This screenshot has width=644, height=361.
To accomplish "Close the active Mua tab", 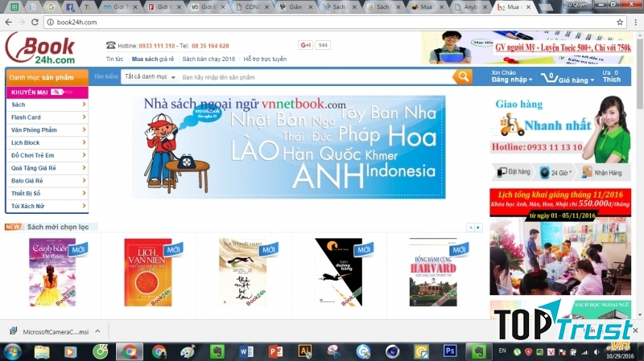I will click(528, 7).
